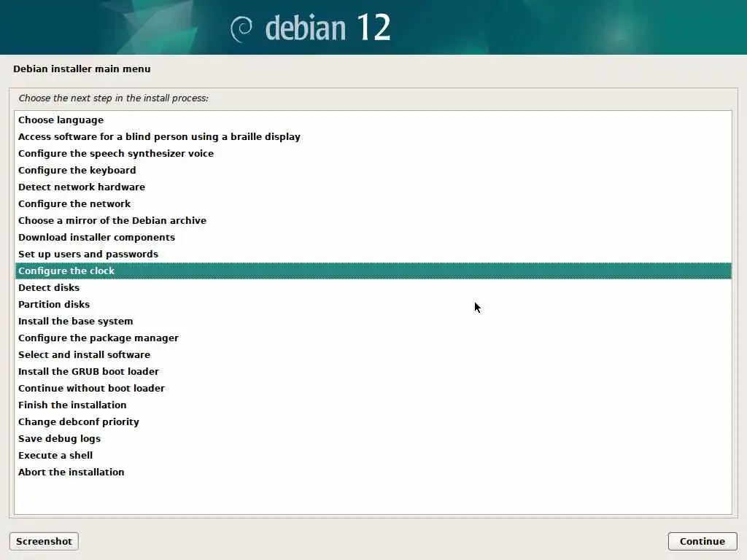Choose Continue without boot loader

[373, 388]
